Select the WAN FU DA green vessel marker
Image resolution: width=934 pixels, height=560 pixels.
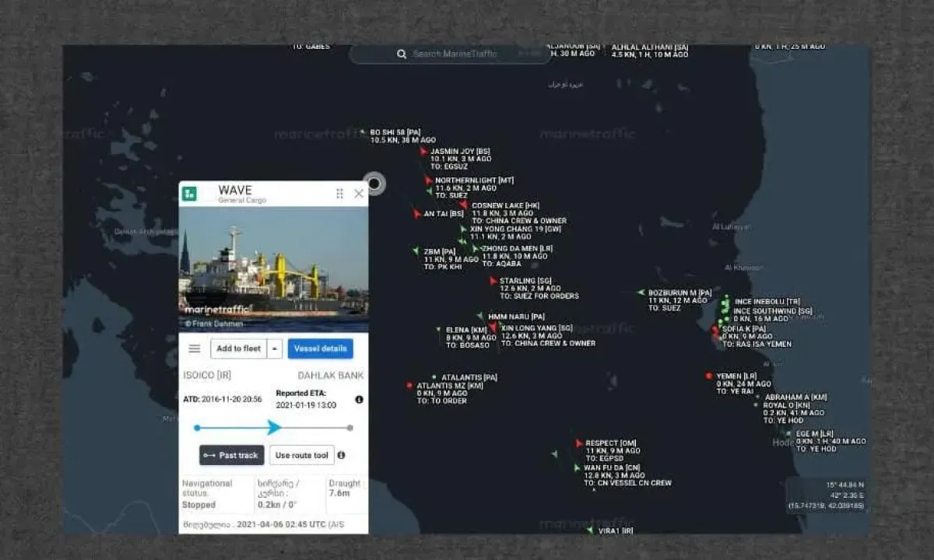577,468
